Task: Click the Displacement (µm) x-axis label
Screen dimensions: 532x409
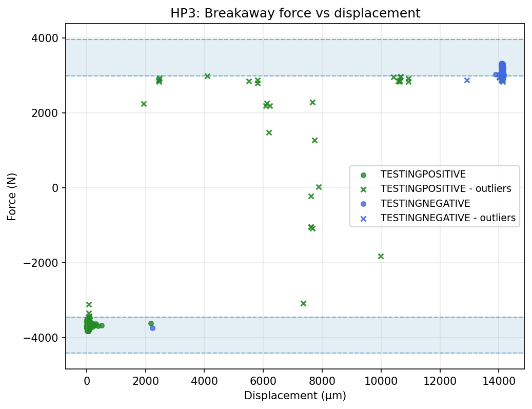Action: pyautogui.click(x=295, y=396)
